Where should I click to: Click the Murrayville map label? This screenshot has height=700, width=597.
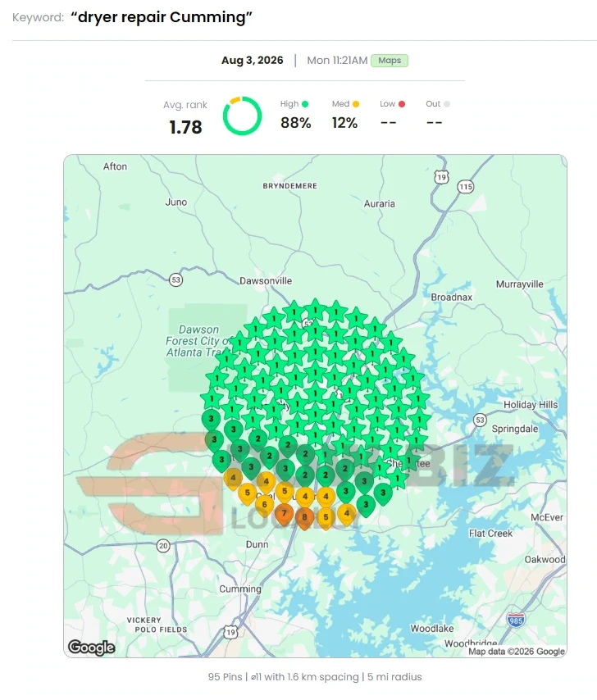pos(520,284)
